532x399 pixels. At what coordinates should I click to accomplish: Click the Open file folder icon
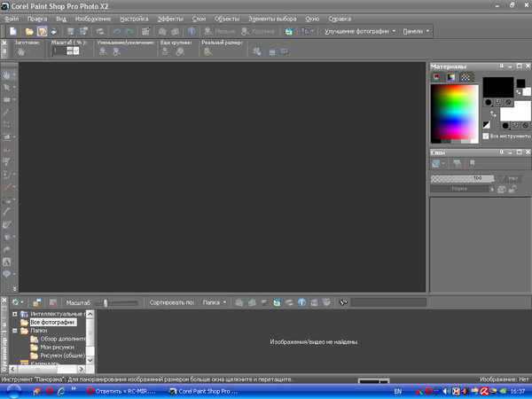pos(29,32)
